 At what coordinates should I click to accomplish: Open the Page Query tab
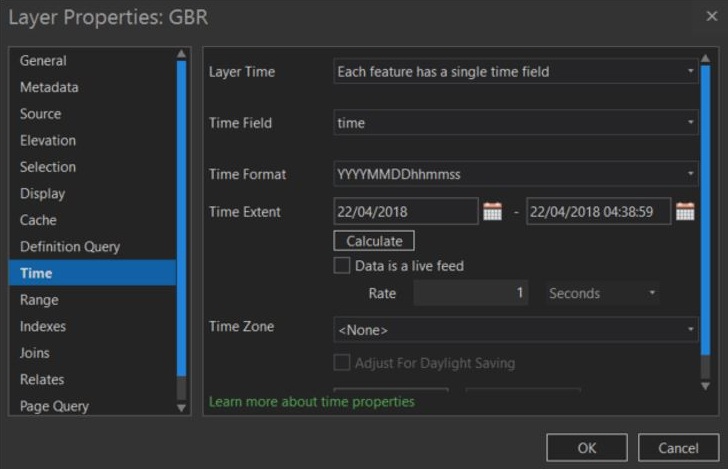(x=92, y=406)
